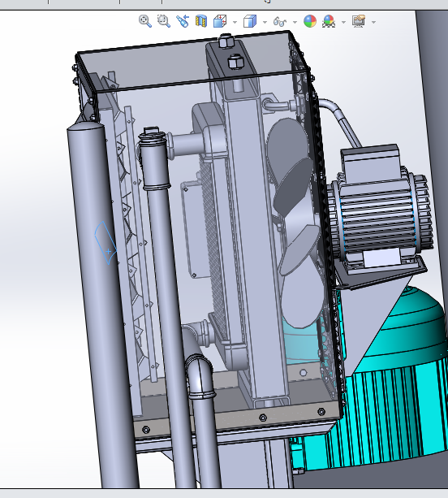
Task: Click the Hide/Show Items glasses icon
Action: click(x=280, y=22)
